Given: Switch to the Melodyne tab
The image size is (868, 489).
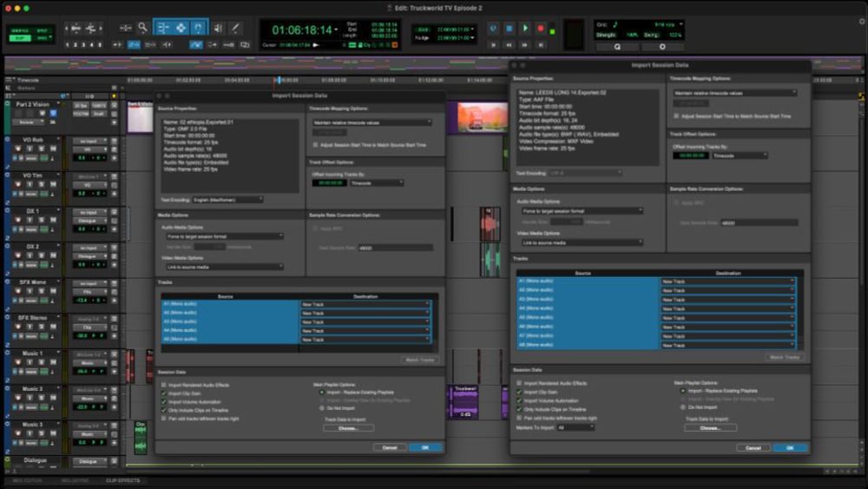Looking at the screenshot, I should click(x=75, y=480).
